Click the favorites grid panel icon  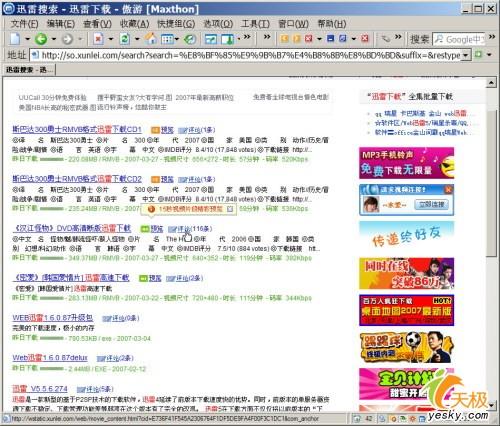(167, 39)
